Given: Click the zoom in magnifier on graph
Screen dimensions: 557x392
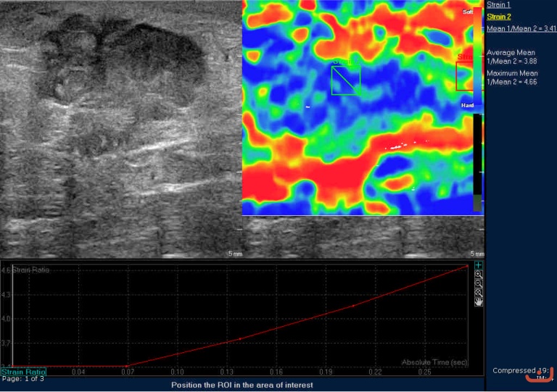Looking at the screenshot, I should coord(479,275).
